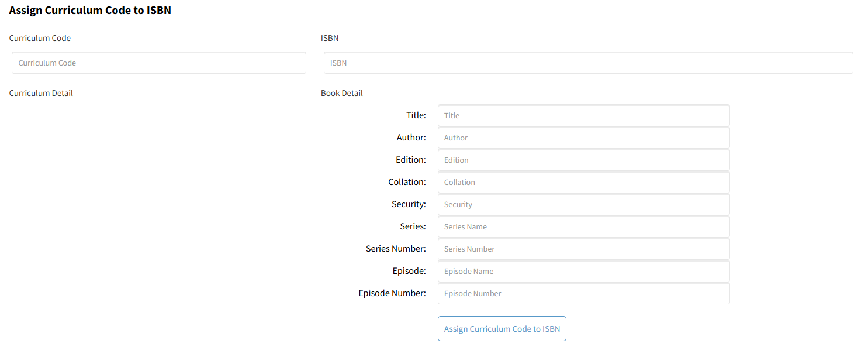Screen dimensions: 868x357
Task: Select the Episode Number input box
Action: (584, 293)
